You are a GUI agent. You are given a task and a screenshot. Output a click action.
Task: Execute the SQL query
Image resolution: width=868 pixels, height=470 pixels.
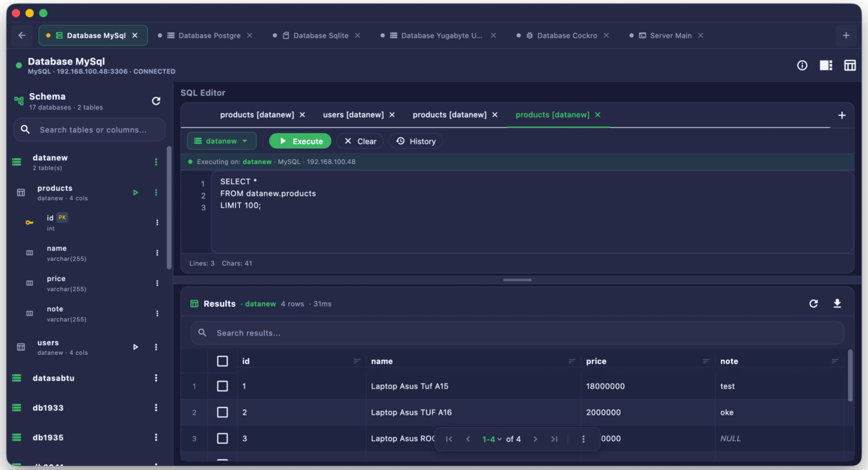click(x=300, y=141)
